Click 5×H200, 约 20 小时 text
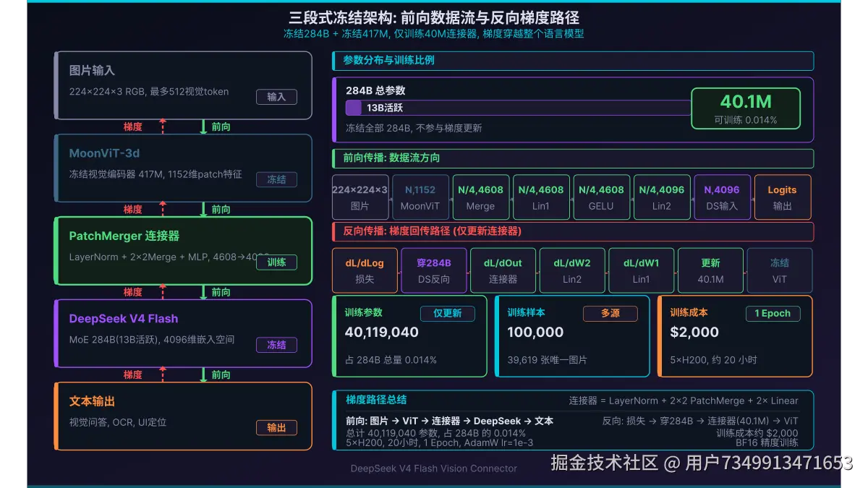This screenshot has height=488, width=868. tap(715, 360)
